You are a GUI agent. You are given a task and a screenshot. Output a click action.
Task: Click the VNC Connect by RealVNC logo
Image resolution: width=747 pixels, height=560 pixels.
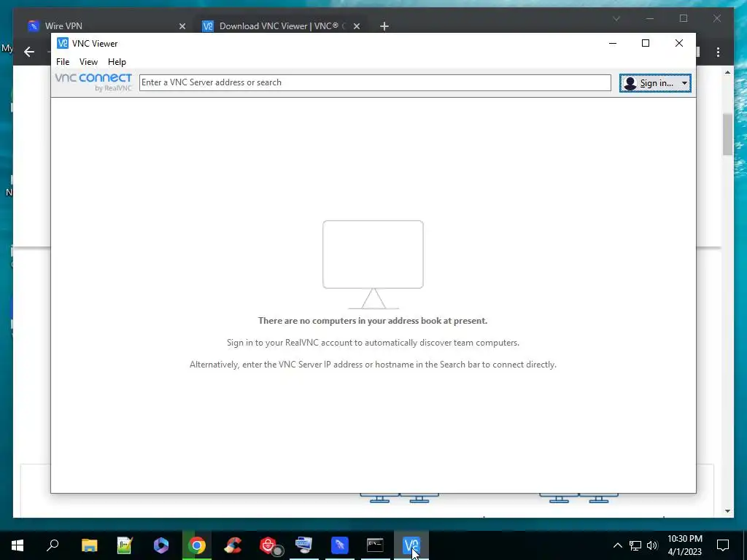click(93, 82)
